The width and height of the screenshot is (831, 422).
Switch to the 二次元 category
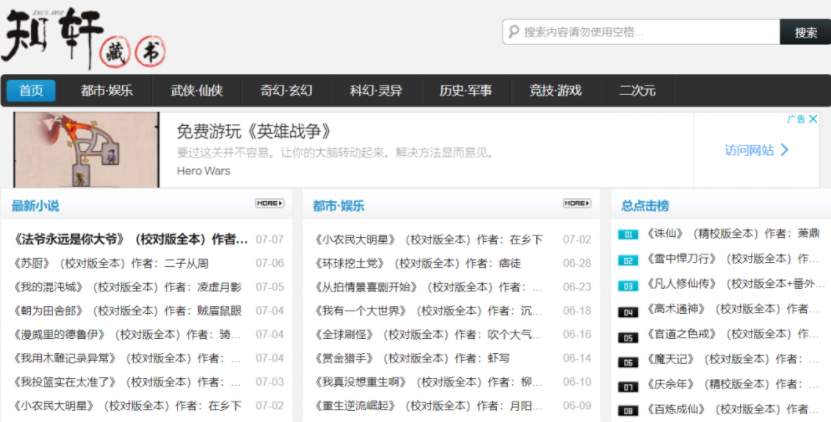[637, 91]
